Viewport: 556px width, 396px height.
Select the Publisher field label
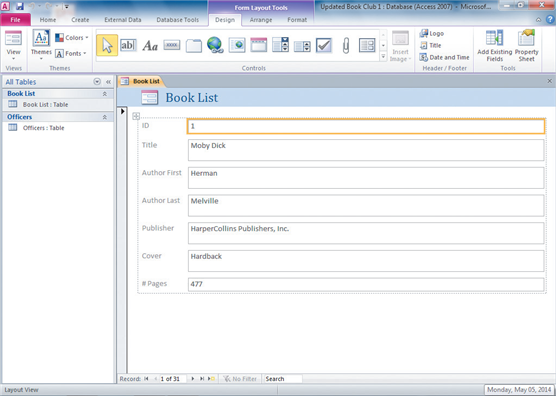click(x=158, y=228)
